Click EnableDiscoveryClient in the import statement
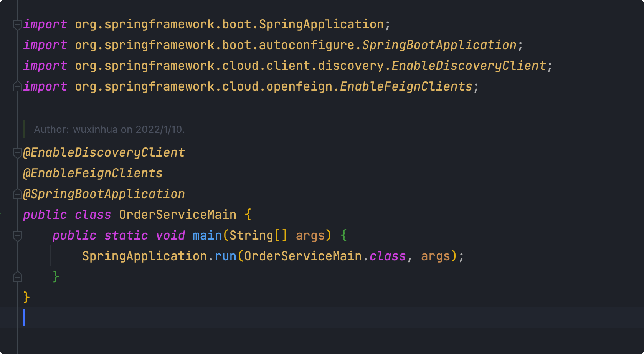Screen dimensions: 644x354 pos(469,66)
